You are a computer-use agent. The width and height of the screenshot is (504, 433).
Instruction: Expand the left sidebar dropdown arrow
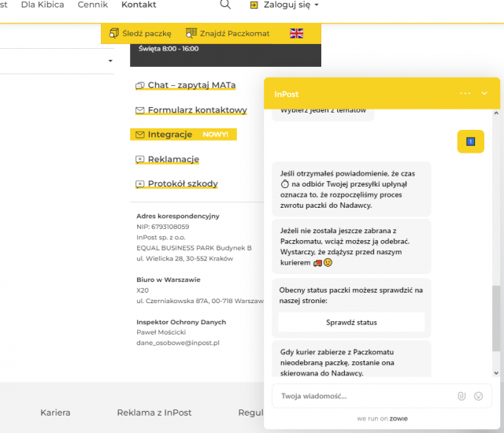[110, 61]
